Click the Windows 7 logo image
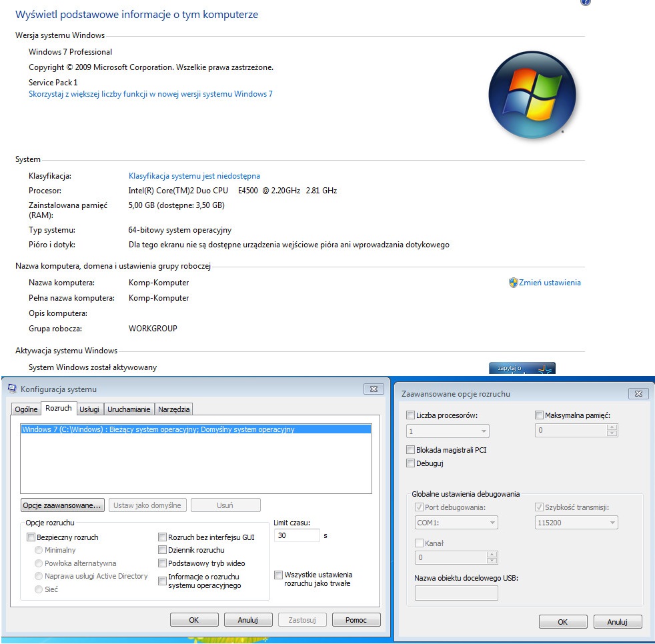This screenshot has width=655, height=644. click(532, 95)
